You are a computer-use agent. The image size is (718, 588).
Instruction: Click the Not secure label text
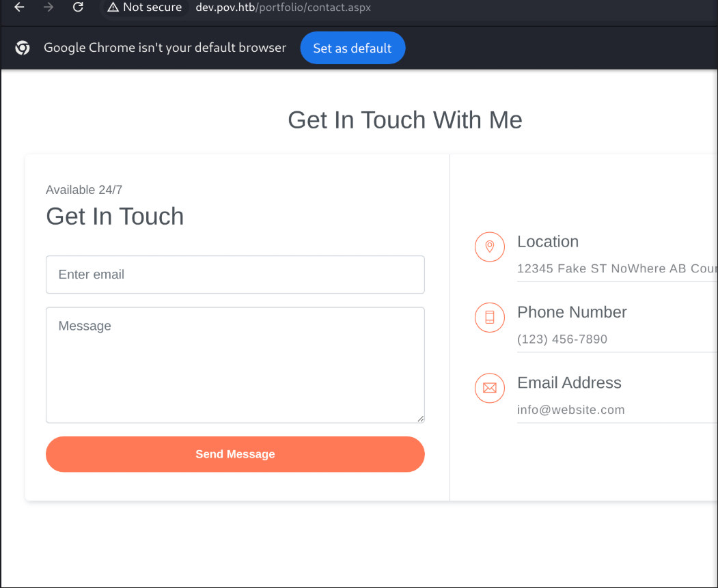click(152, 8)
